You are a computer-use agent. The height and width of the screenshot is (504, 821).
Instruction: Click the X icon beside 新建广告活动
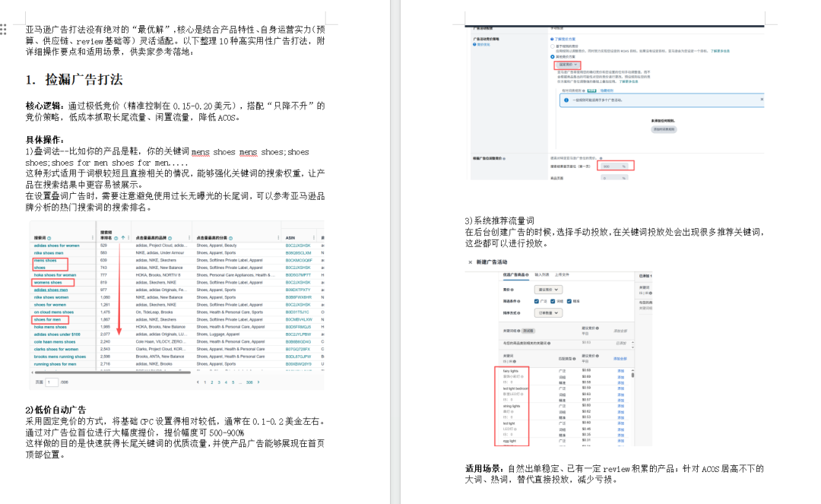pos(471,262)
